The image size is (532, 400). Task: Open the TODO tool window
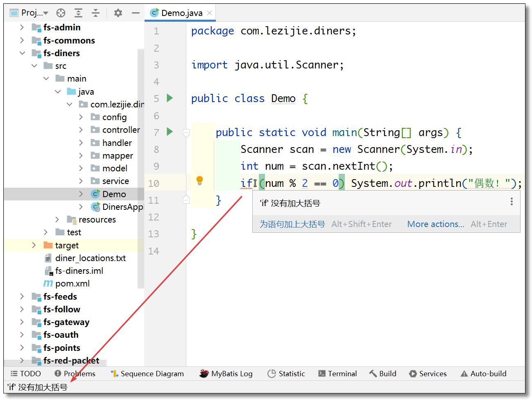26,374
